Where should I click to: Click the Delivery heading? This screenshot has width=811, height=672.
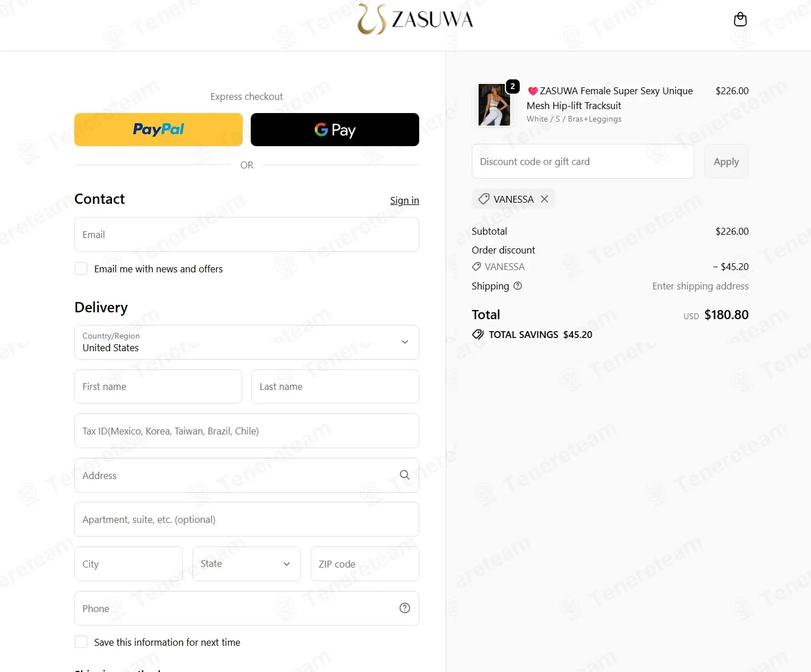(101, 307)
